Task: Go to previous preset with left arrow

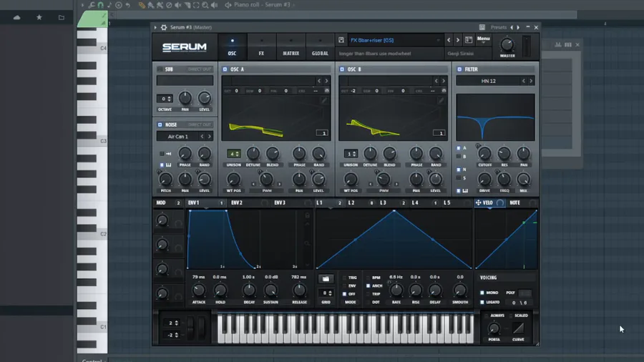Action: coord(449,40)
